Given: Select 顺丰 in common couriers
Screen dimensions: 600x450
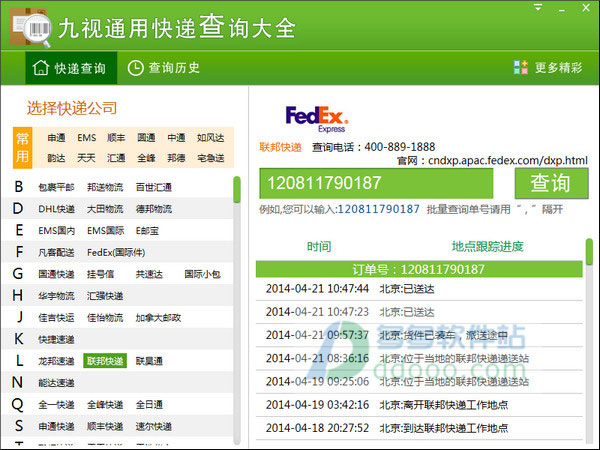Looking at the screenshot, I should (x=116, y=138).
